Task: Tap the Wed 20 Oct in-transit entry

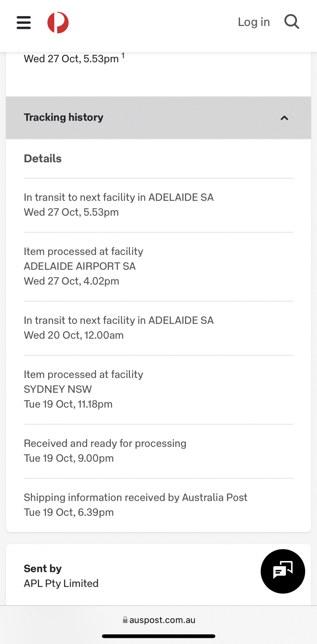Action: [x=119, y=327]
